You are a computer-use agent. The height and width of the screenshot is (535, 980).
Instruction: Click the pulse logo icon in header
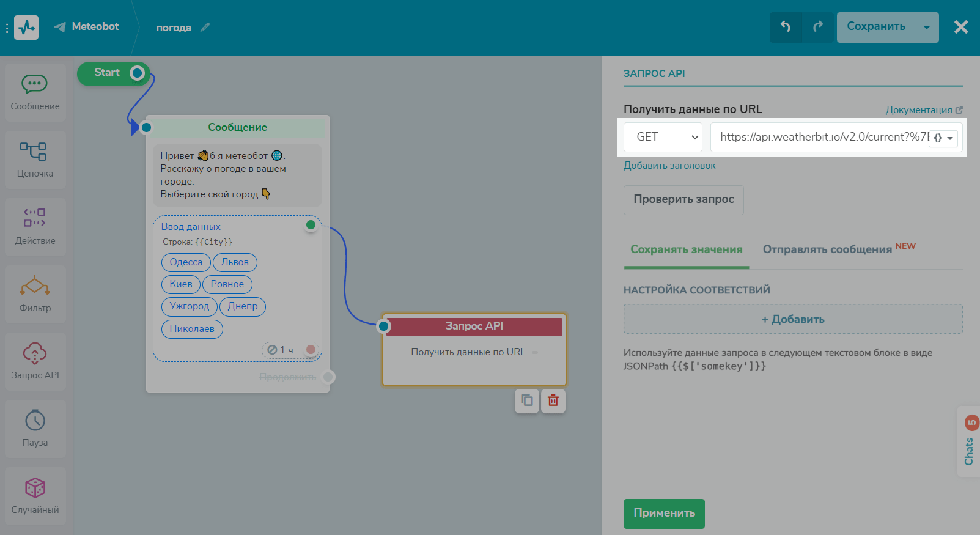tap(26, 28)
